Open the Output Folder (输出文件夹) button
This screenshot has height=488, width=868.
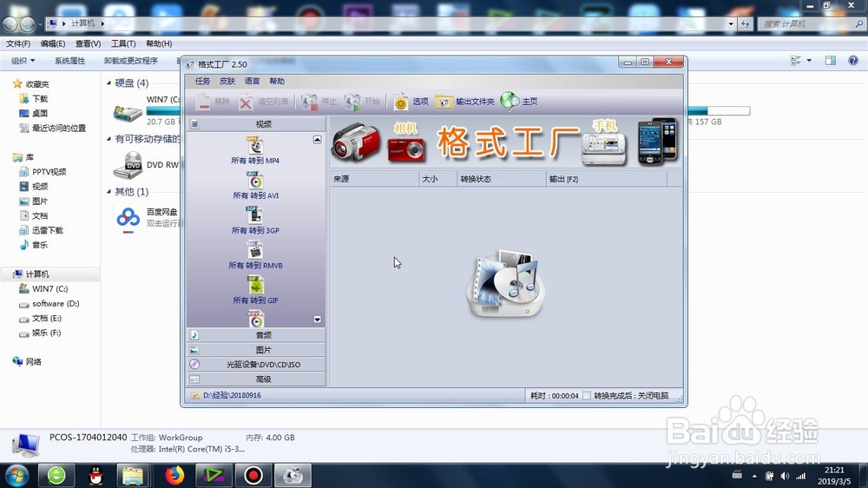[x=464, y=102]
